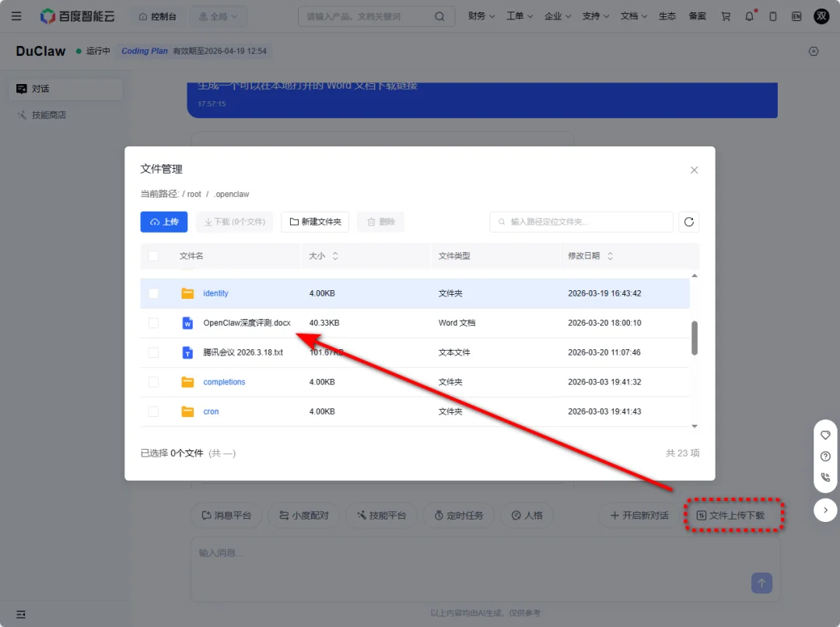The height and width of the screenshot is (627, 840).
Task: Open the 生态 menu item
Action: point(667,16)
